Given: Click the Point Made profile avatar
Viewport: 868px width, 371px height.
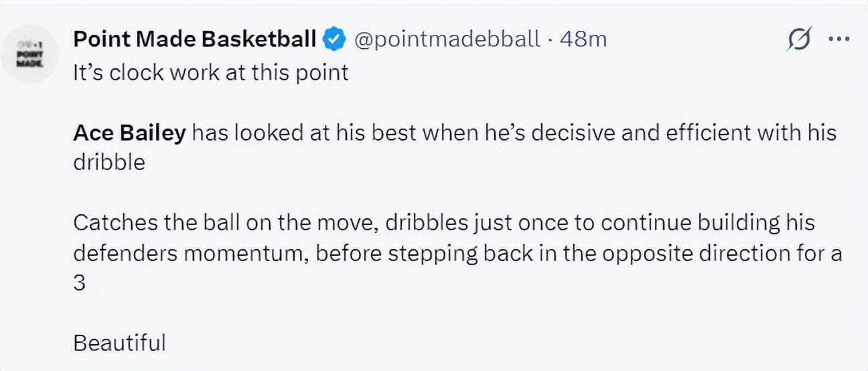Looking at the screenshot, I should tap(31, 54).
